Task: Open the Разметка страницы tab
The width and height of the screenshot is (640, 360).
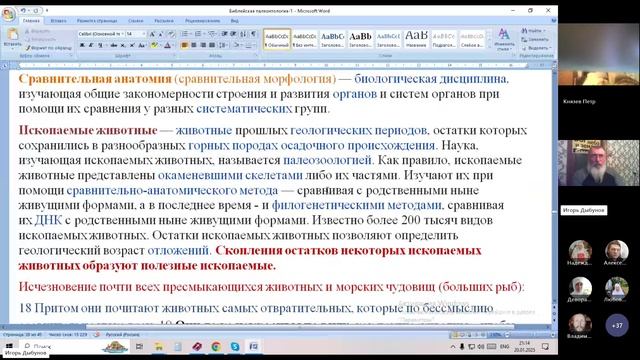Action: coord(97,20)
